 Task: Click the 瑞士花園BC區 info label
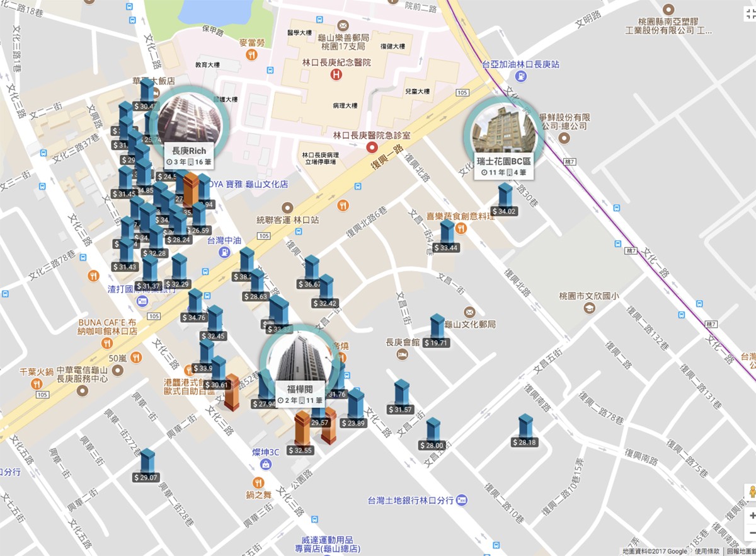[503, 167]
